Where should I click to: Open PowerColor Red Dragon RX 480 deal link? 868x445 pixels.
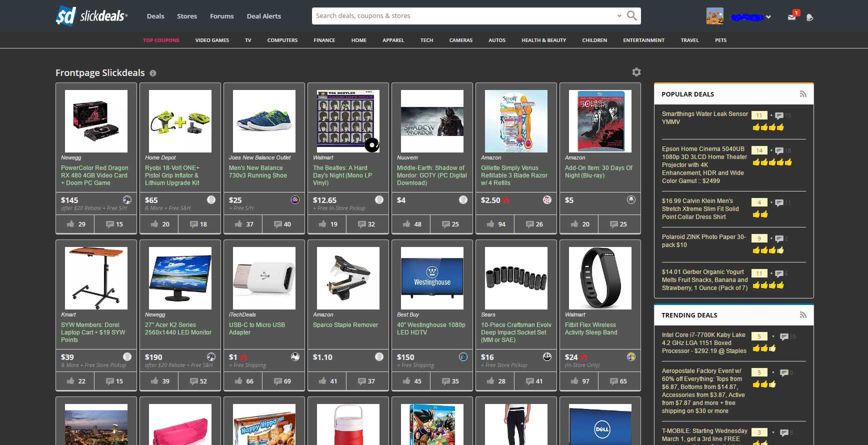coord(94,175)
